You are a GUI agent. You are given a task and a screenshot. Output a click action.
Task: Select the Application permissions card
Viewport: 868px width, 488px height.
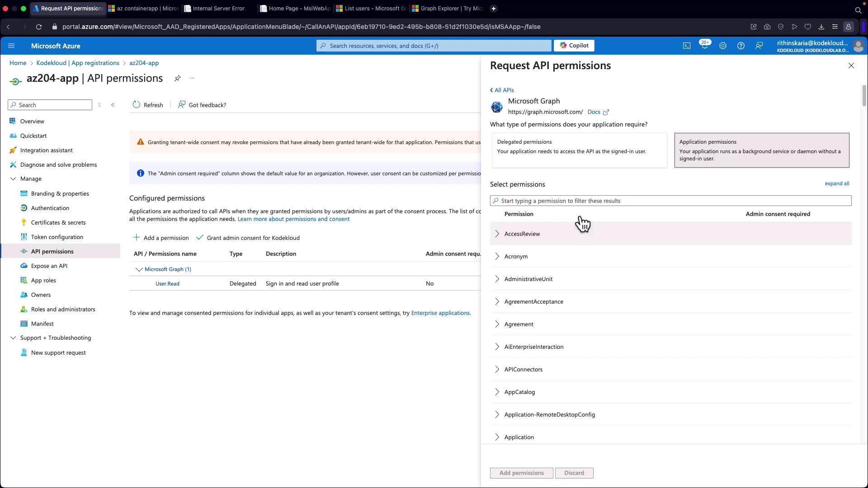pyautogui.click(x=761, y=150)
